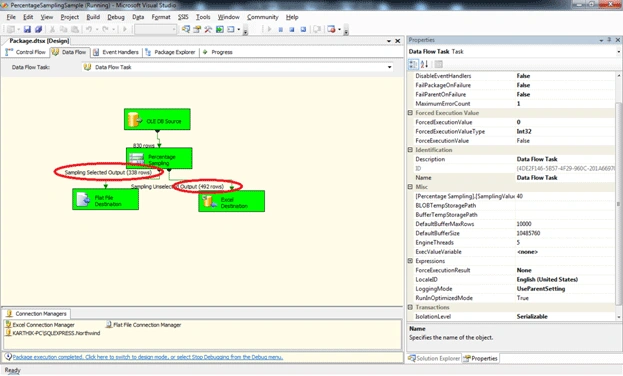623x376 pixels.
Task: Open the Debug menu
Action: 116,17
